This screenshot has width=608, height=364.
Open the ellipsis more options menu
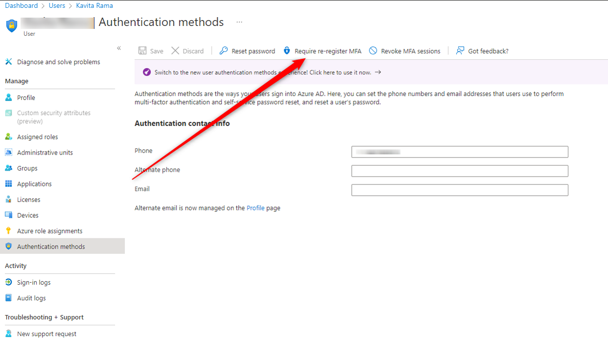click(x=239, y=22)
